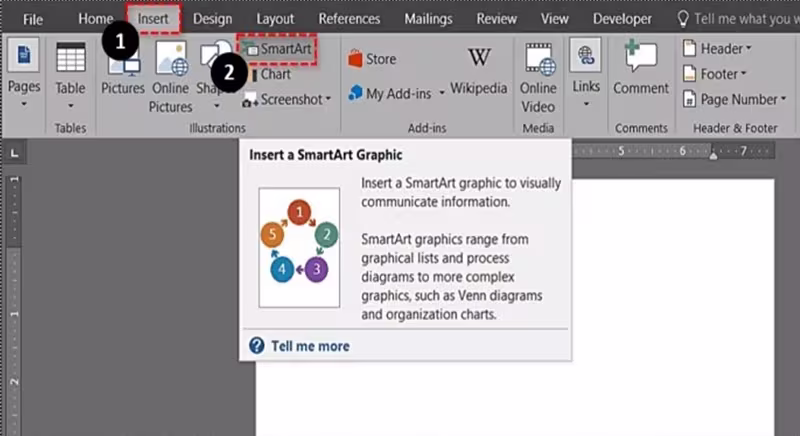This screenshot has width=800, height=436.
Task: Click the Tell me more link
Action: pos(310,346)
